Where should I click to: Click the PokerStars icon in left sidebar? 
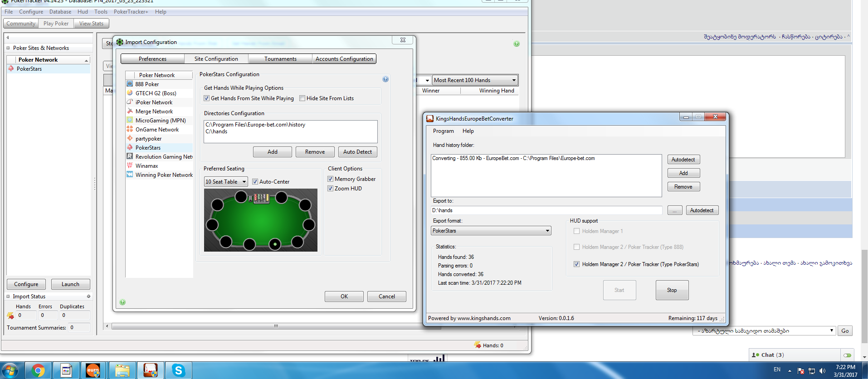(x=11, y=68)
